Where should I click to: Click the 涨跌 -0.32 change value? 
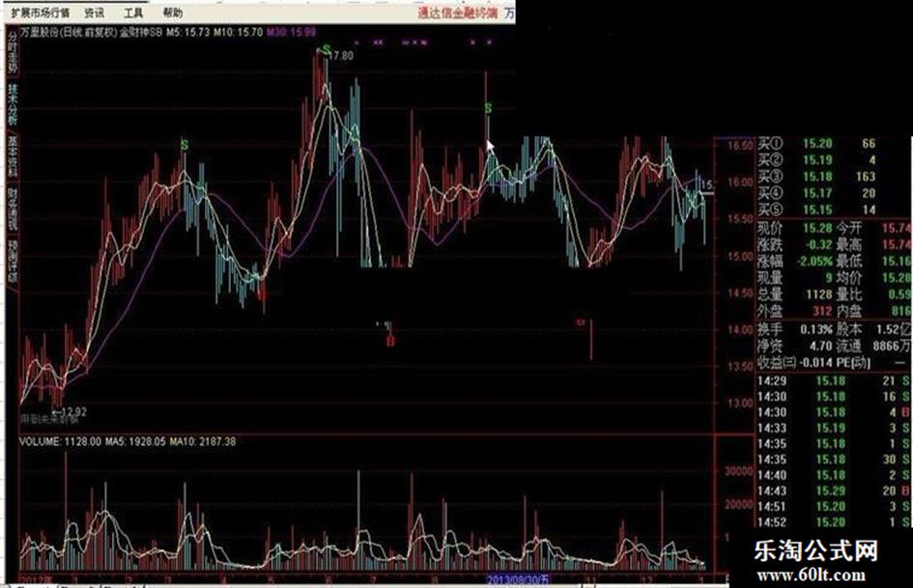pyautogui.click(x=818, y=244)
